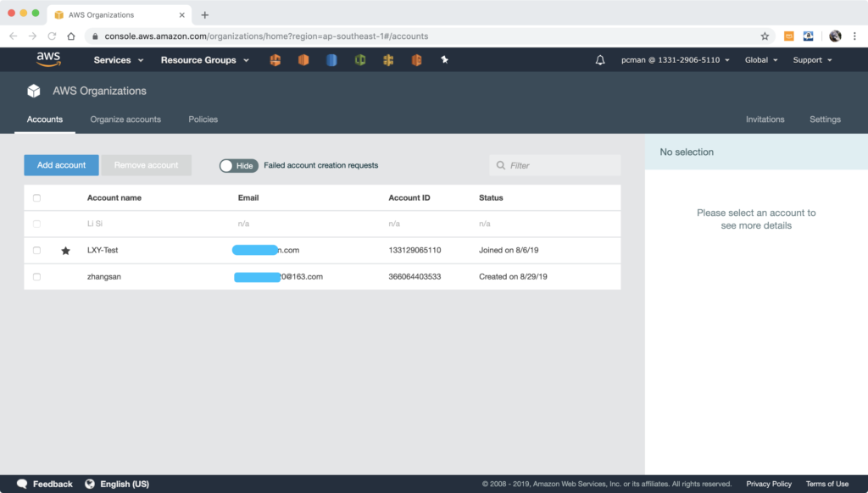Select the AWS Organizations browser tab
This screenshot has height=493, width=868.
pyautogui.click(x=120, y=15)
